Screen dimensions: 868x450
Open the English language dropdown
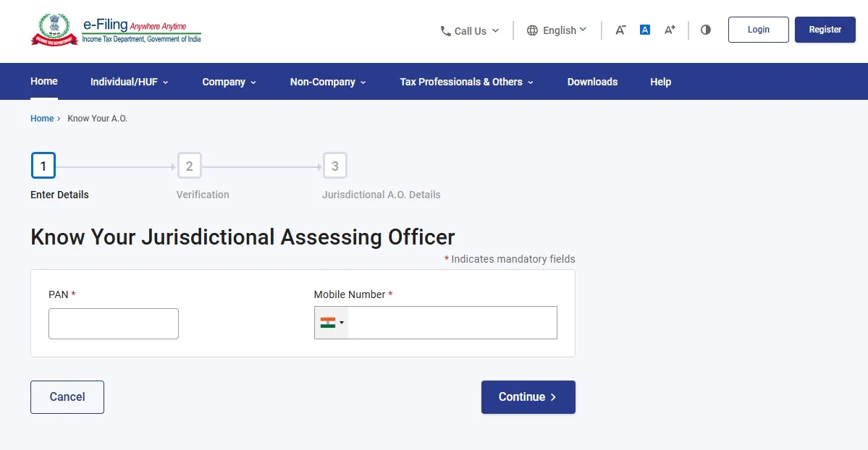[x=561, y=30]
